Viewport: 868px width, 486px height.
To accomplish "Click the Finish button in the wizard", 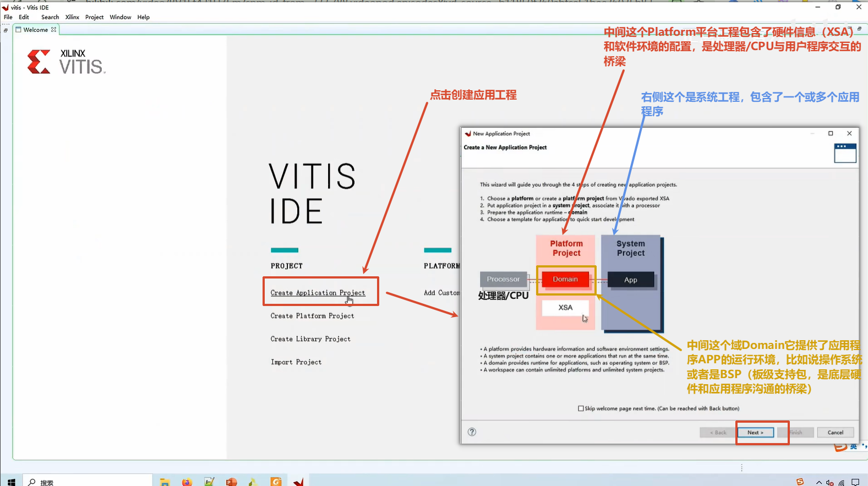I will point(795,433).
